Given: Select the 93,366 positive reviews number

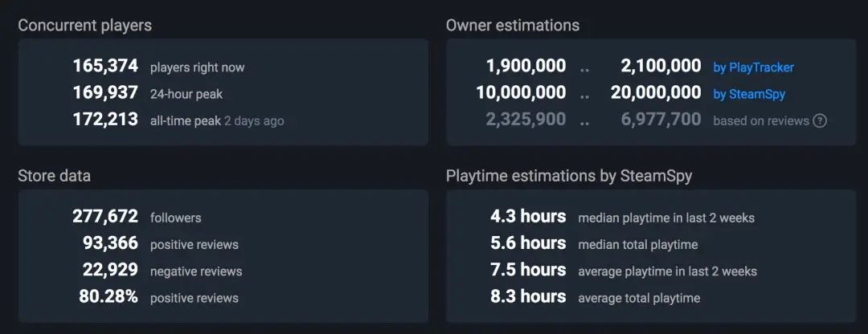Looking at the screenshot, I should pos(110,243).
